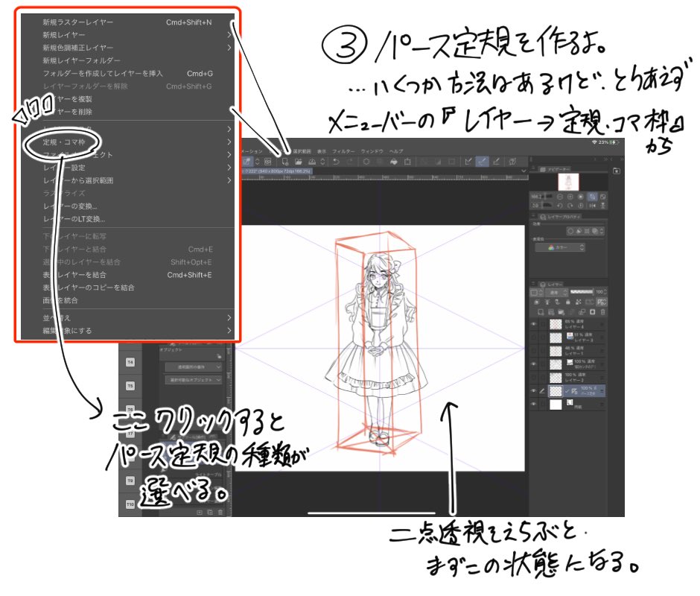Select レイヤー2 thumbnail in the layer list
The image size is (700, 596).
pyautogui.click(x=556, y=378)
